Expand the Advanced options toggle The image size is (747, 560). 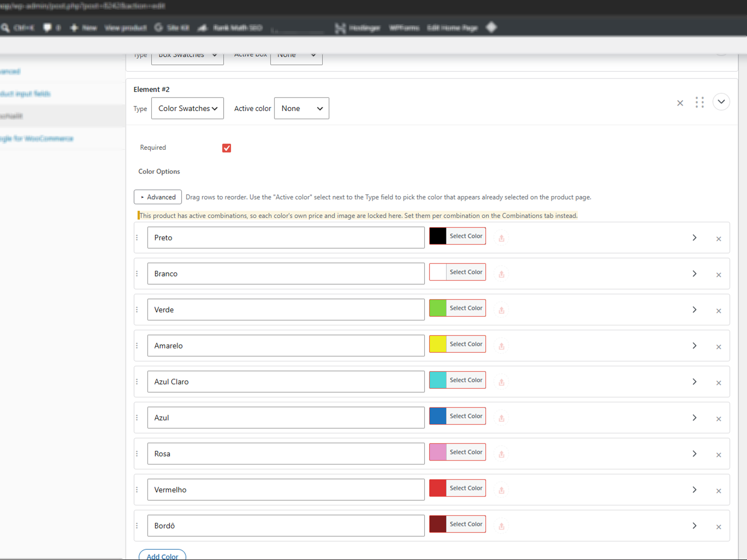click(x=158, y=197)
